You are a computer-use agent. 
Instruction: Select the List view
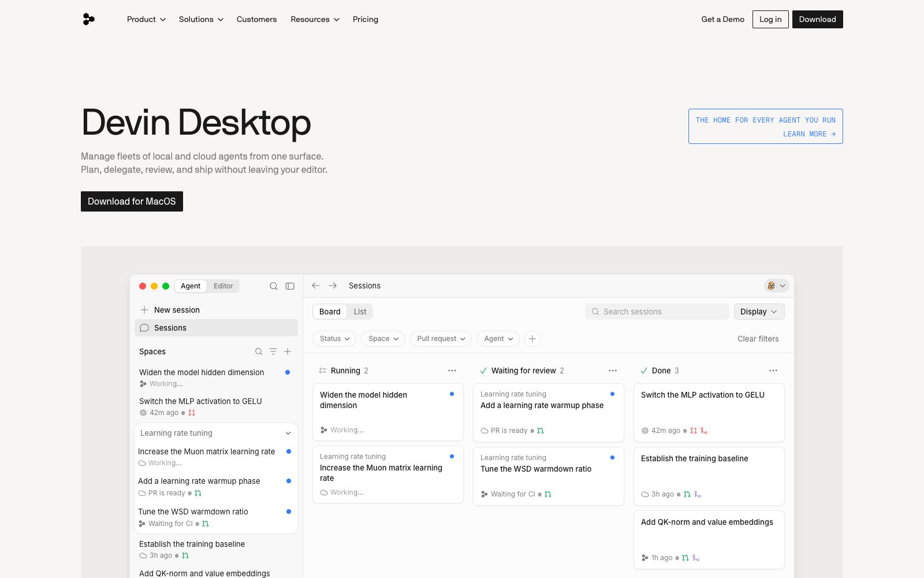(x=360, y=312)
